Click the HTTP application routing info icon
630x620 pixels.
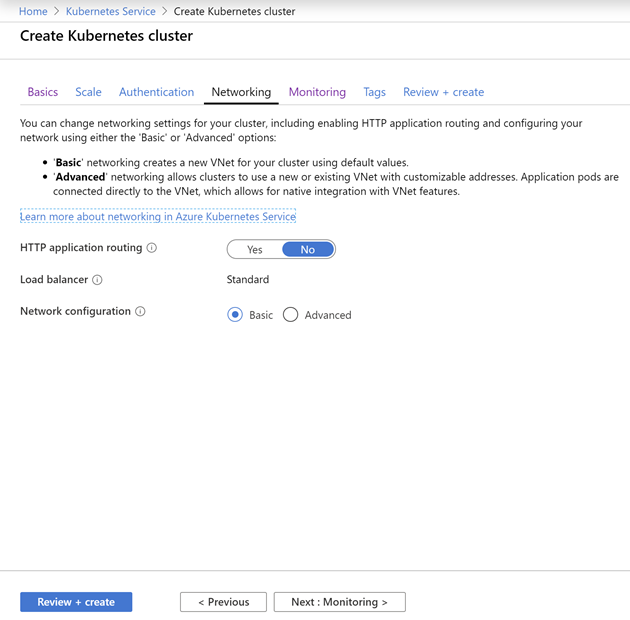(x=151, y=248)
